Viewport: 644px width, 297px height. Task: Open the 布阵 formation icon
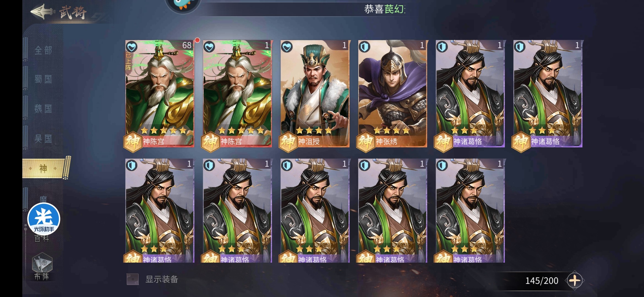42,267
